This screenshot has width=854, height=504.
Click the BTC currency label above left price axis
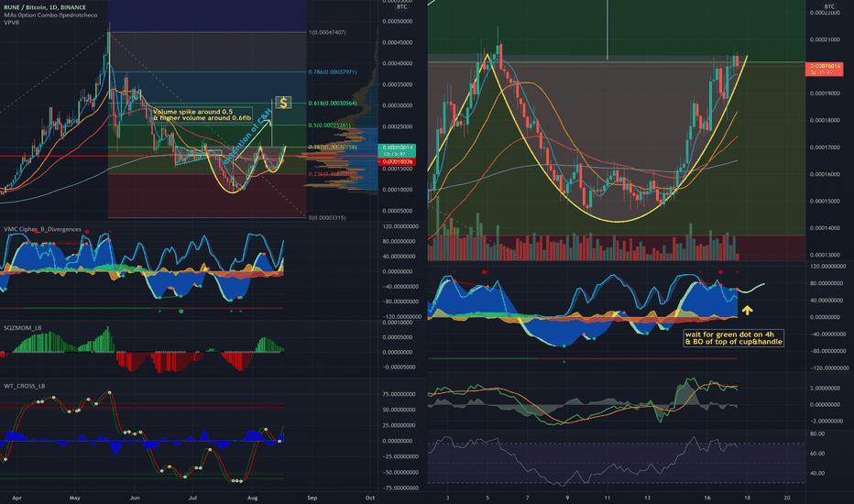[x=402, y=7]
